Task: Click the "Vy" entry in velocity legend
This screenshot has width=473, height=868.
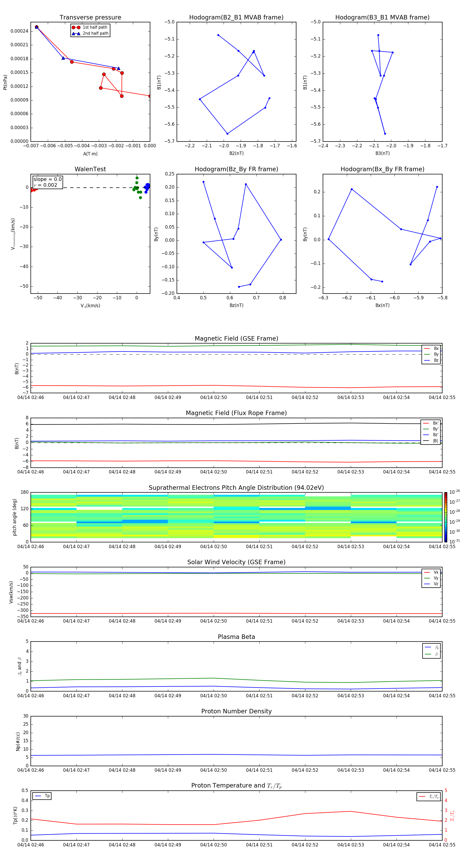Action: coord(431,578)
